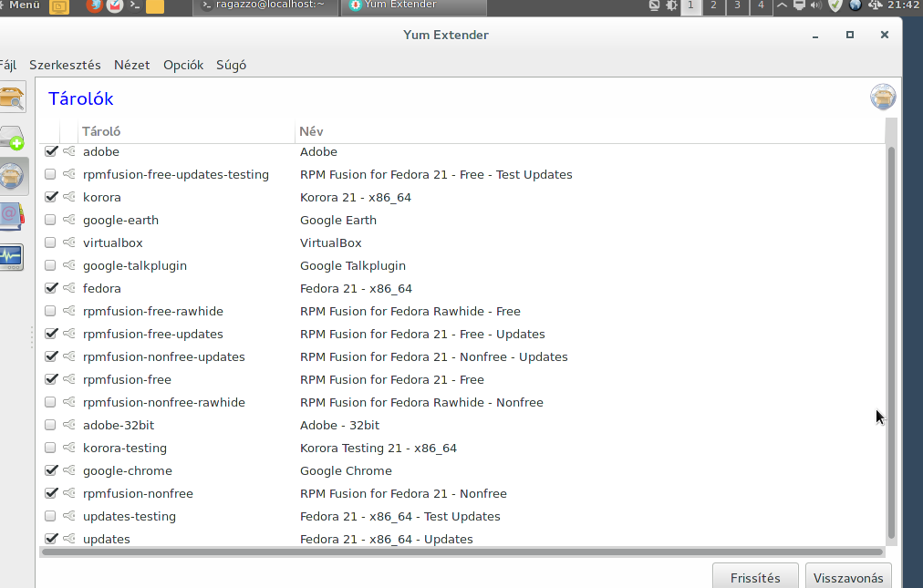Viewport: 923px width, 588px height.
Task: Select the repositories view sidebar icon
Action: (12, 176)
